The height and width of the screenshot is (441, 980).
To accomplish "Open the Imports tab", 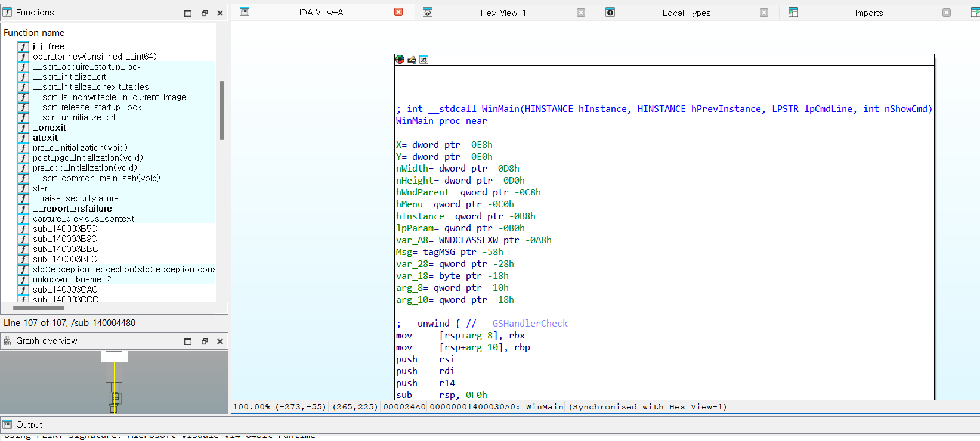I will pyautogui.click(x=869, y=13).
